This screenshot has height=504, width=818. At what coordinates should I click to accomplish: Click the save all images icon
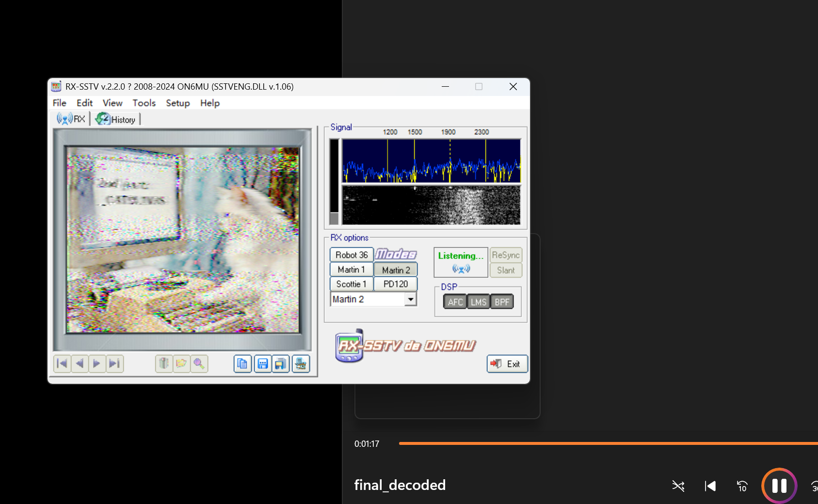(x=281, y=364)
